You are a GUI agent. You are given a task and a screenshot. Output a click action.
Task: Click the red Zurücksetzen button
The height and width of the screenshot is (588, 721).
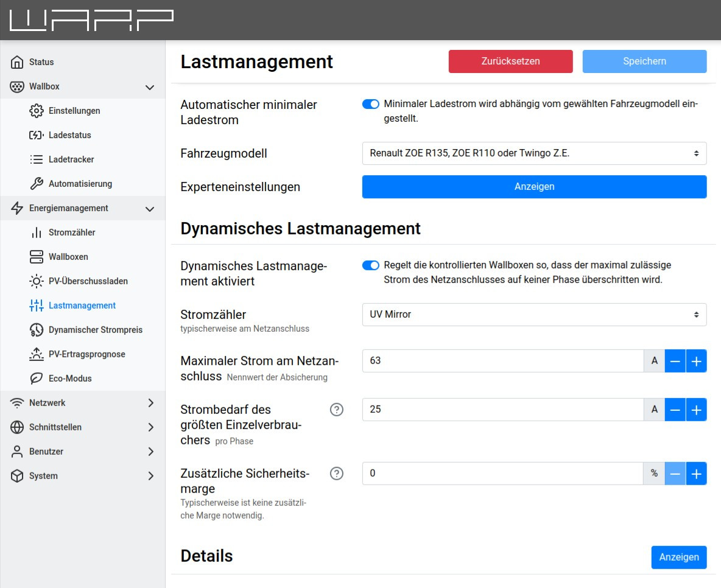[x=510, y=61]
